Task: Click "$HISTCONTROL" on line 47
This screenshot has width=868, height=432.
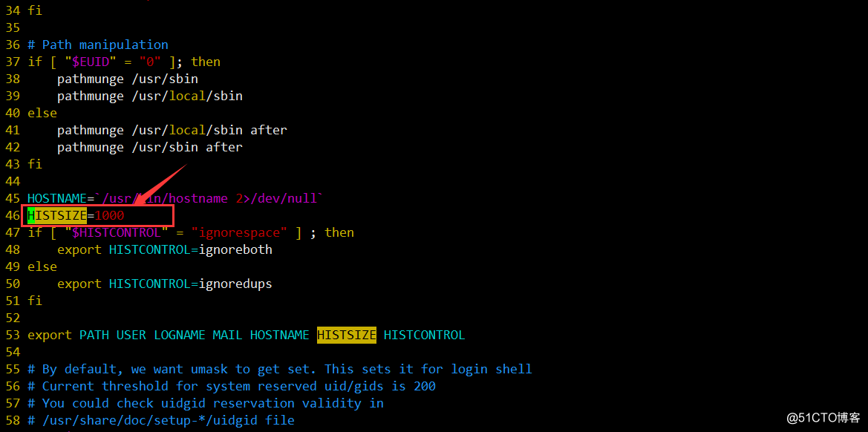Action: pos(117,232)
